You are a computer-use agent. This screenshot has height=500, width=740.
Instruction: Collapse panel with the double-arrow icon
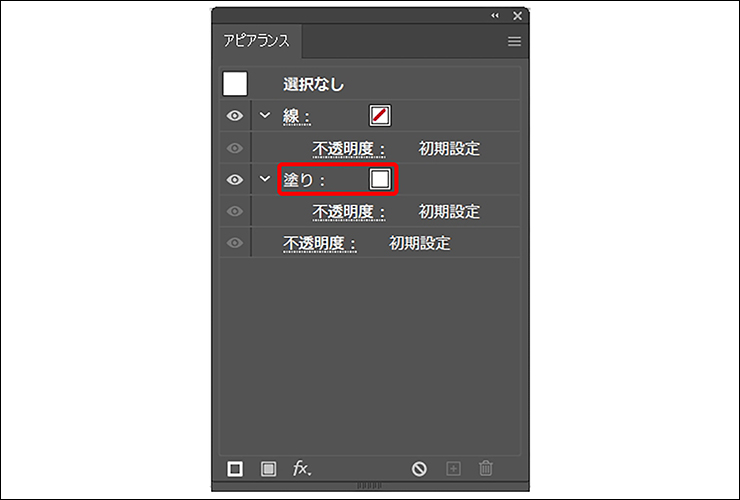pos(495,16)
